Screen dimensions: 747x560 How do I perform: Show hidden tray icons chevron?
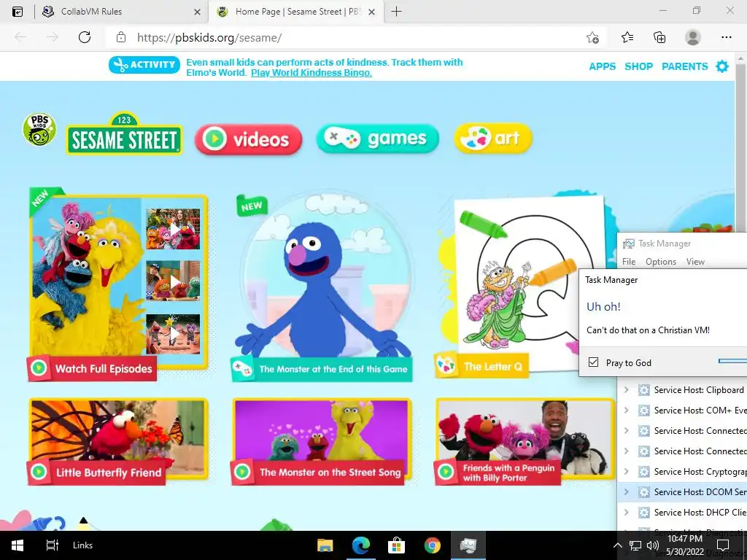point(617,545)
